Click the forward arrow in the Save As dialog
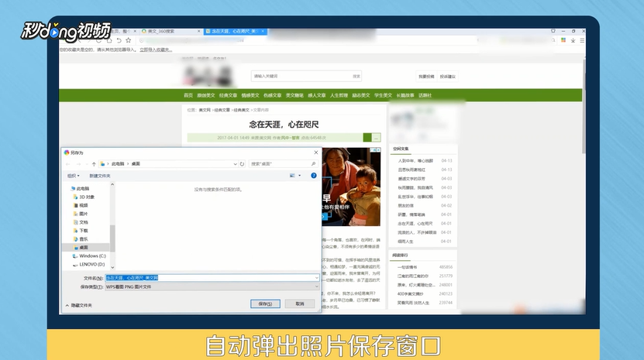The image size is (644, 360). tap(78, 164)
